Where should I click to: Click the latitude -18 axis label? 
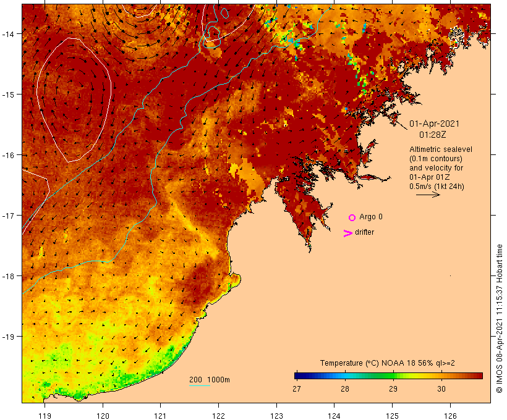[x=8, y=276]
